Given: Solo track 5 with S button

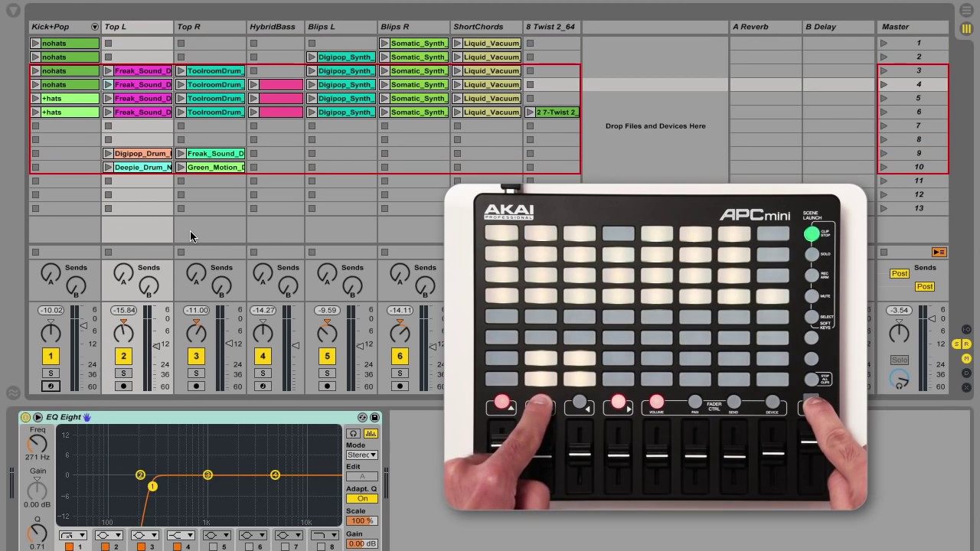Looking at the screenshot, I should (x=327, y=373).
